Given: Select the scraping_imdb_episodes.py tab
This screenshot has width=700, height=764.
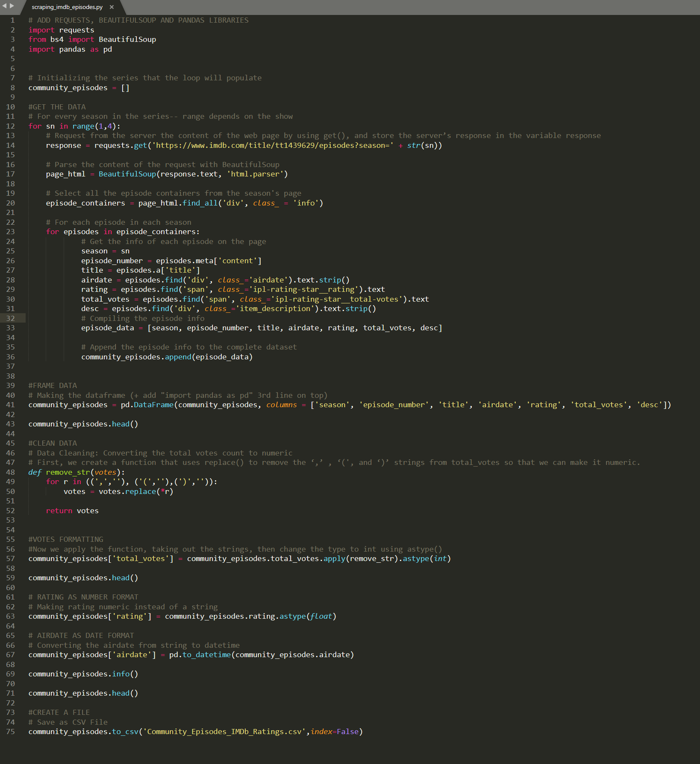Looking at the screenshot, I should 67,7.
